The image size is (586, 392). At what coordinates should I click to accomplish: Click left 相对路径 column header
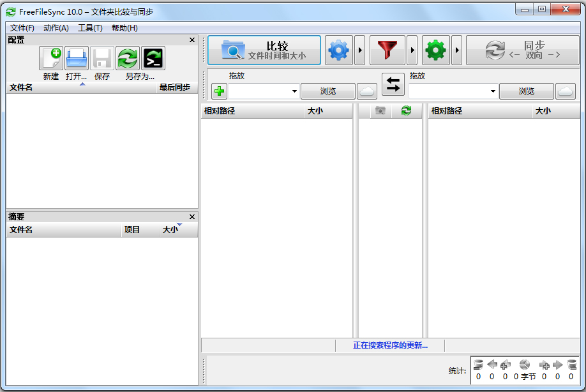tap(253, 111)
